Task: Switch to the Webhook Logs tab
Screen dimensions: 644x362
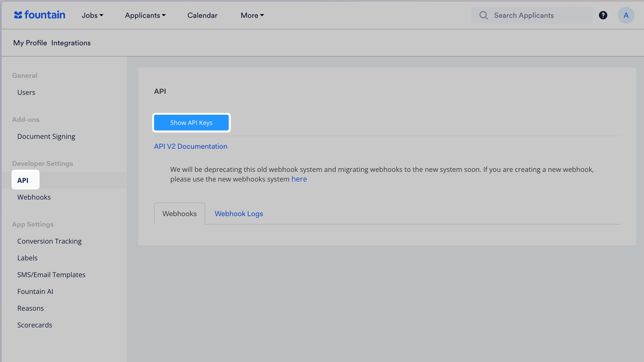Action: tap(239, 214)
